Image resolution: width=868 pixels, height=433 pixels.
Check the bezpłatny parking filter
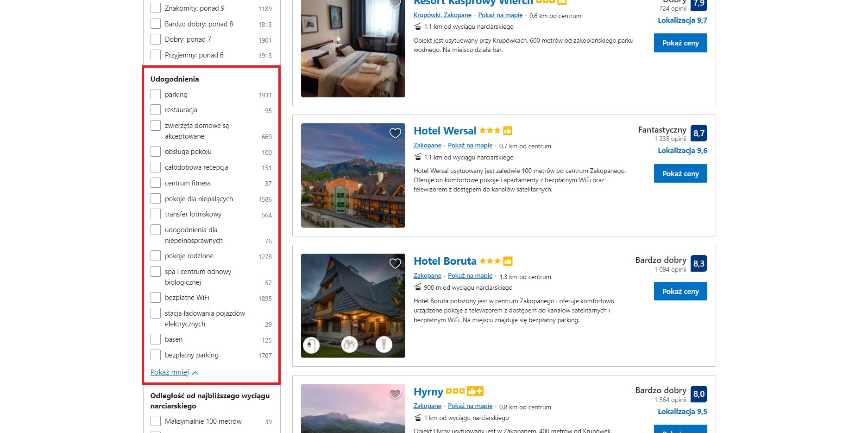[156, 355]
